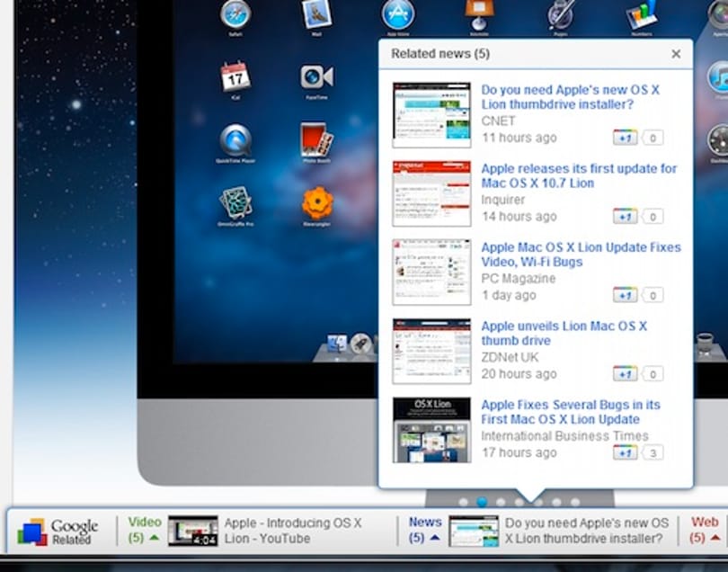Open the Numbers bar chart icon

[x=641, y=15]
